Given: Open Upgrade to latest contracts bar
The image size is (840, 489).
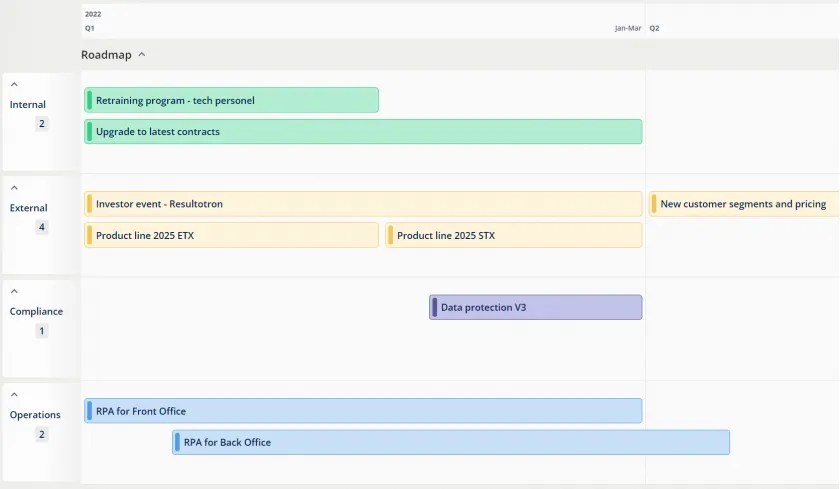Looking at the screenshot, I should (x=363, y=131).
